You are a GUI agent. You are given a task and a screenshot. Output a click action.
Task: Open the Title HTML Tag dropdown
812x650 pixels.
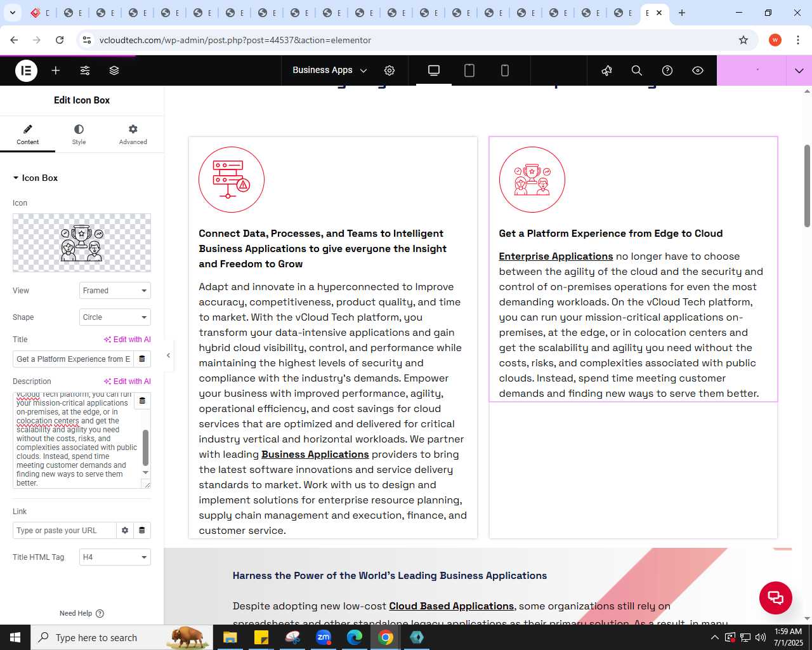115,557
